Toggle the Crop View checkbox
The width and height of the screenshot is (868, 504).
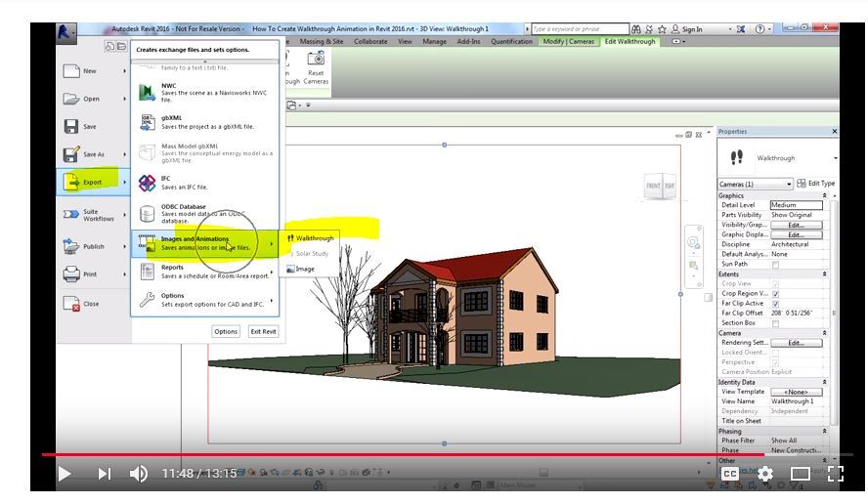[775, 284]
